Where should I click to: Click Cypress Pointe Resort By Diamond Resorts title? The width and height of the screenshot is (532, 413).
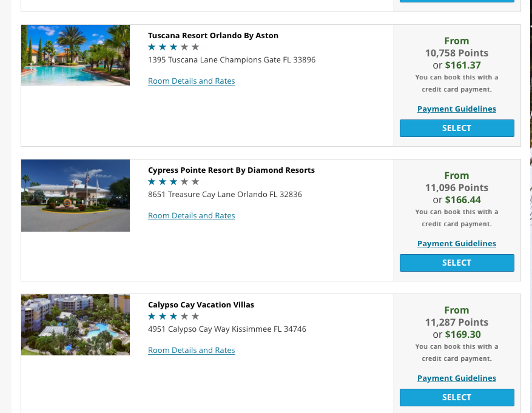(231, 170)
